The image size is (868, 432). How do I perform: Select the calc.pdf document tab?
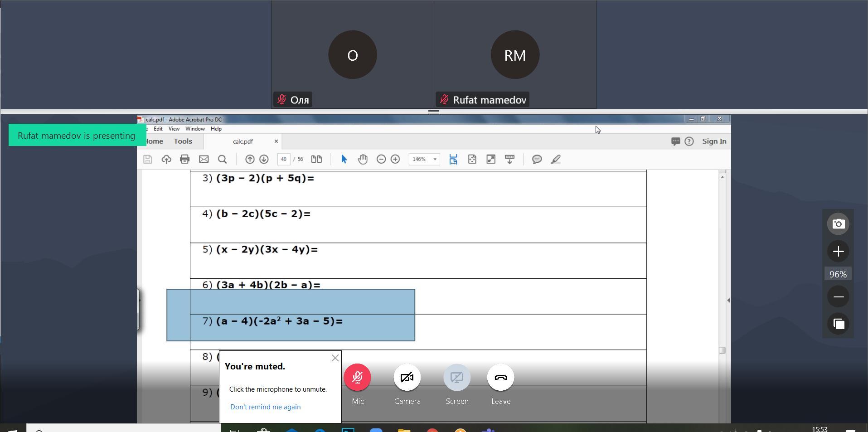(x=243, y=141)
